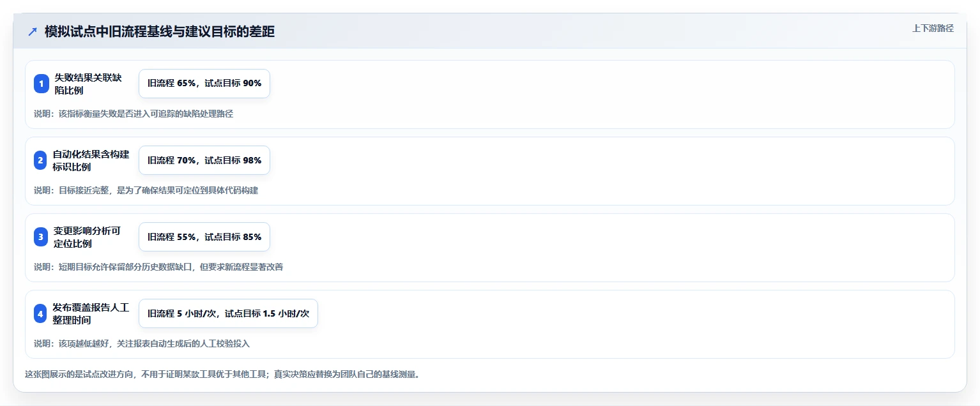Click the note about 可追踪的缺陷处理路径
This screenshot has width=980, height=406.
pyautogui.click(x=134, y=114)
